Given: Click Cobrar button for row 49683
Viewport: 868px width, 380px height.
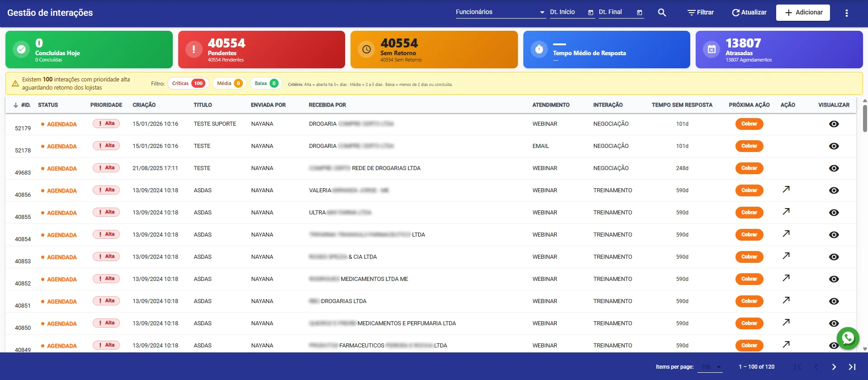Looking at the screenshot, I should point(749,168).
